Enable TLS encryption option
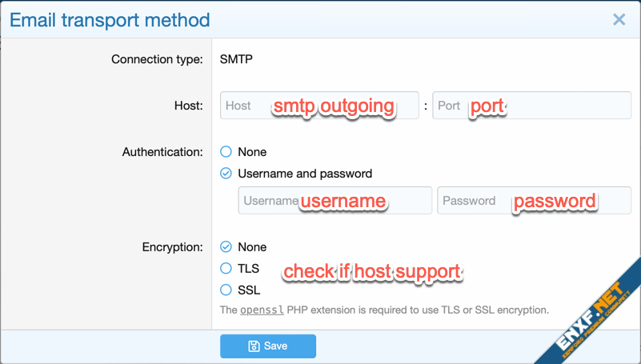641x364 pixels. [x=226, y=269]
